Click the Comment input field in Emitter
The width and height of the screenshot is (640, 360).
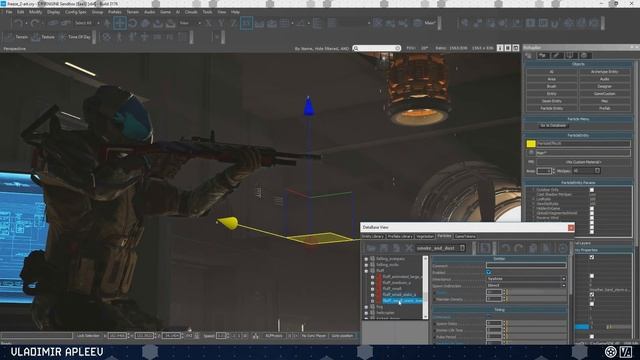526,266
